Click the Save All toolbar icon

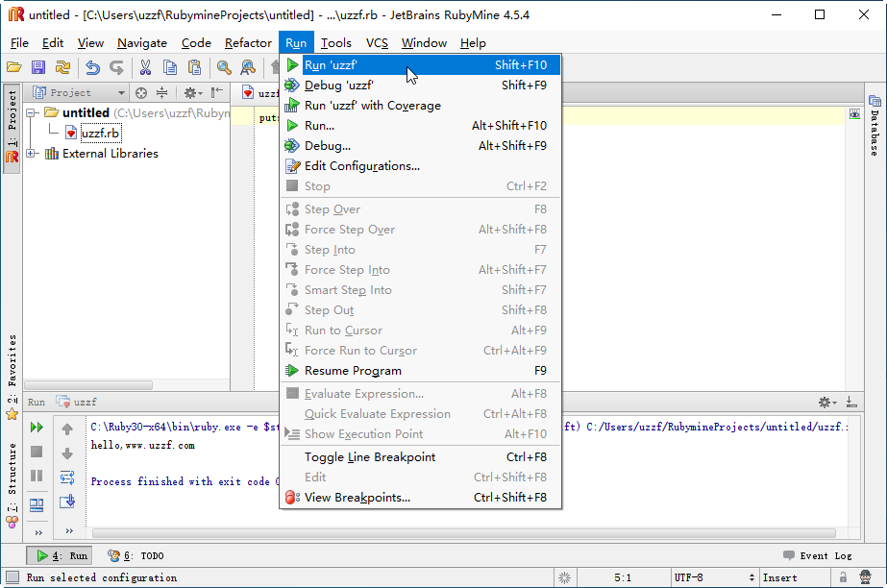[38, 68]
